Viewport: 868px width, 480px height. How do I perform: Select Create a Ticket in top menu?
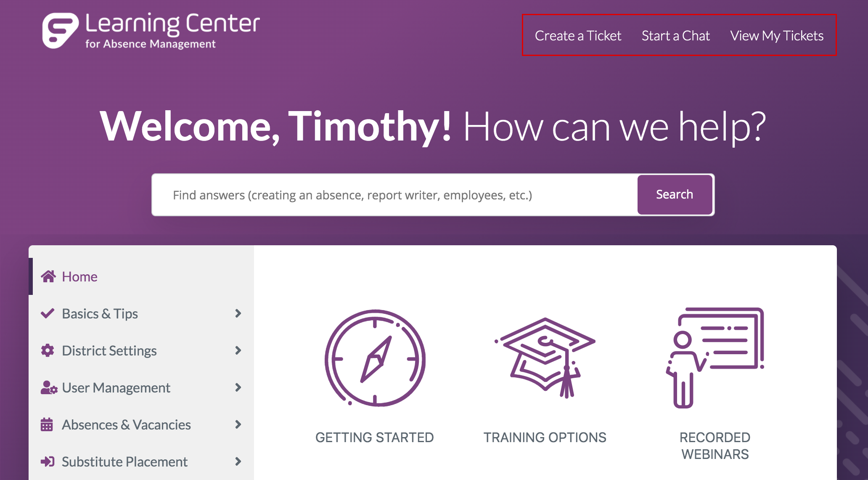pos(578,36)
